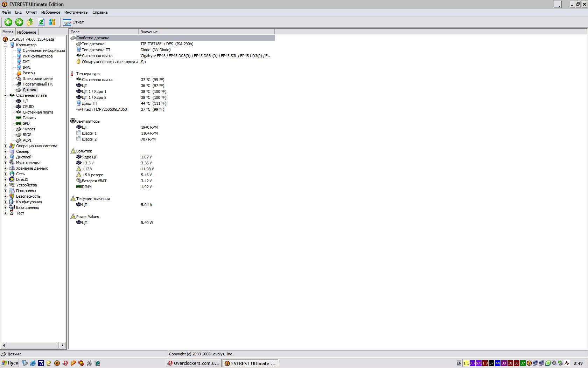588x368 pixels.
Task: Switch to the Избранное tab in side panel
Action: 27,32
